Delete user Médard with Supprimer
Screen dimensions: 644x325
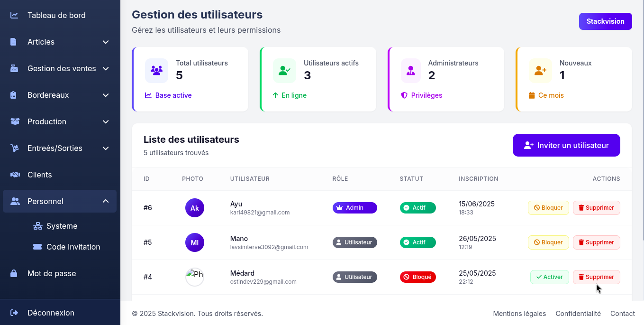(x=596, y=277)
